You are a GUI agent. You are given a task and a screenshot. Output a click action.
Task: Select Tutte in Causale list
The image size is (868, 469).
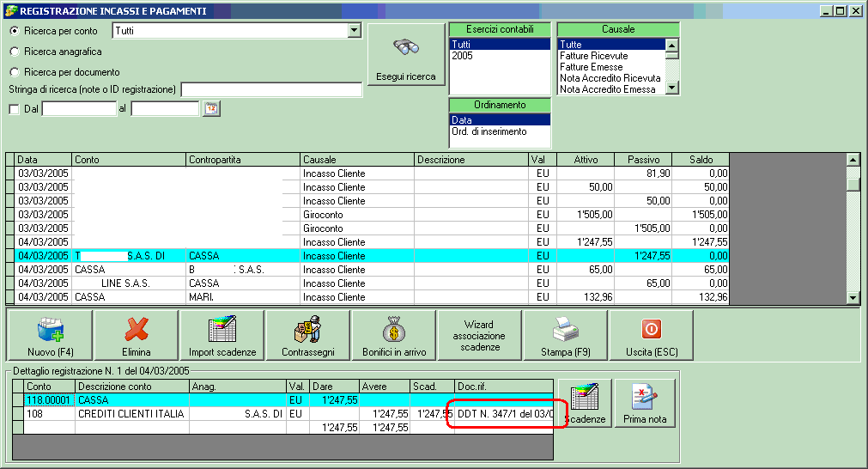611,45
